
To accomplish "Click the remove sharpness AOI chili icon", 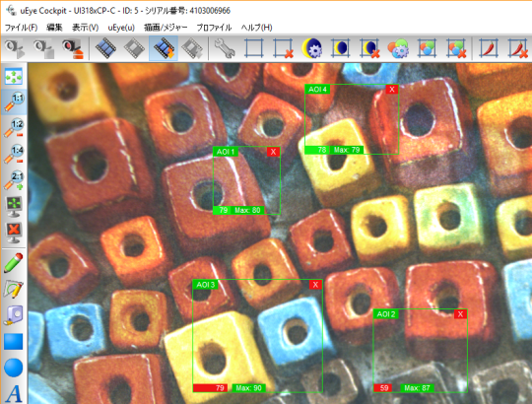I will (x=518, y=48).
